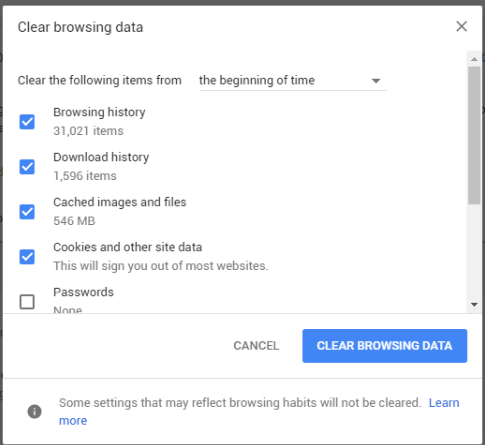Check the Passwords checkbox
This screenshot has height=445, width=485.
[27, 302]
